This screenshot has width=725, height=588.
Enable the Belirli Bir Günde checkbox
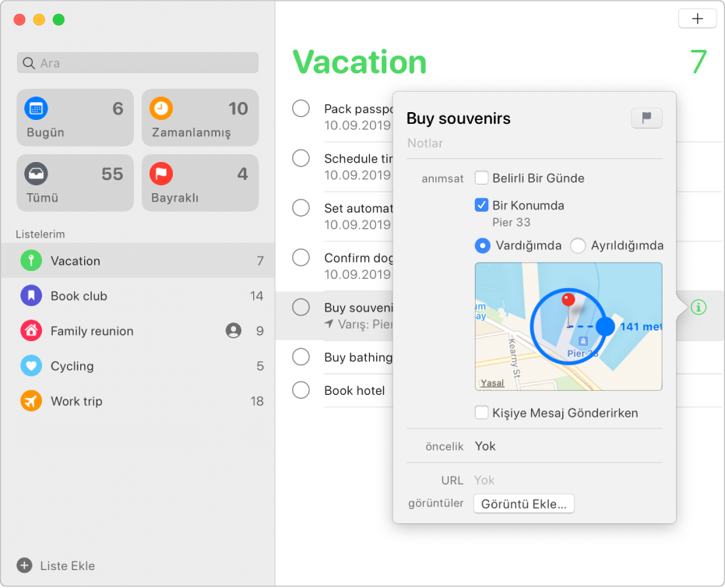click(x=481, y=178)
